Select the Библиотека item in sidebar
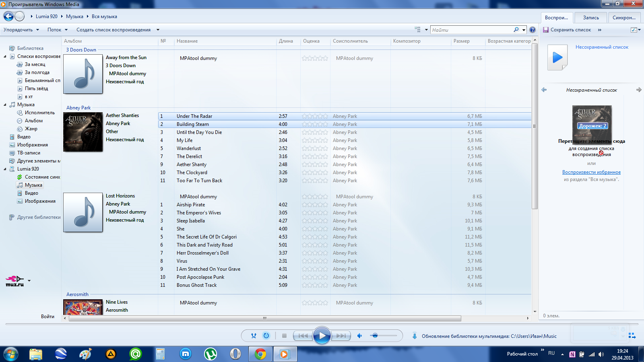The image size is (644, 362). tap(30, 48)
